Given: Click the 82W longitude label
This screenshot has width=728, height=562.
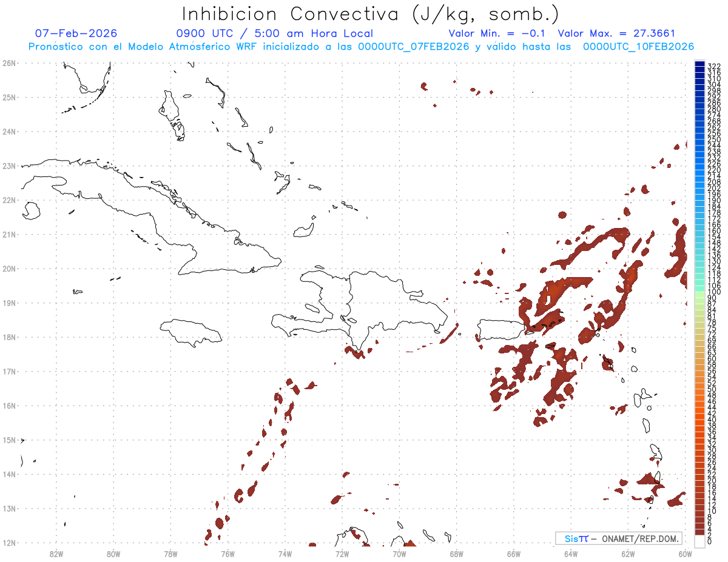Looking at the screenshot, I should pos(56,554).
